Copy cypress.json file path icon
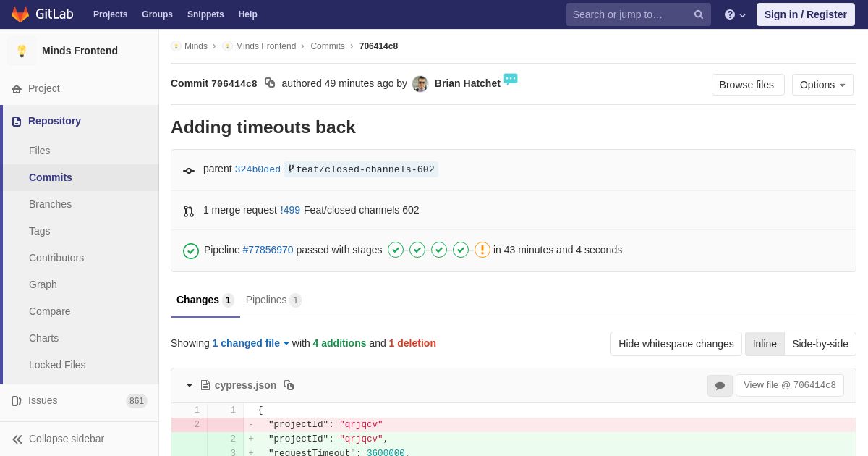Viewport: 868px width, 456px height. 289,385
